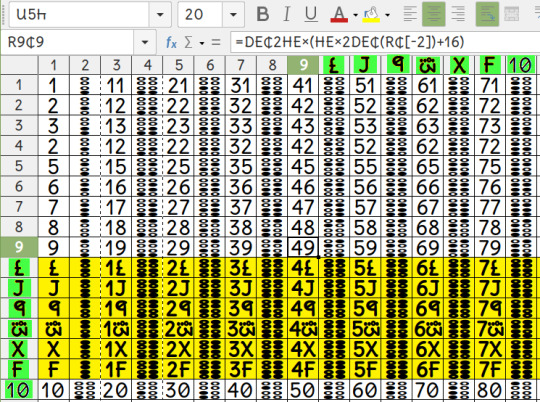Select column header 9
This screenshot has width=540, height=402.
[303, 65]
